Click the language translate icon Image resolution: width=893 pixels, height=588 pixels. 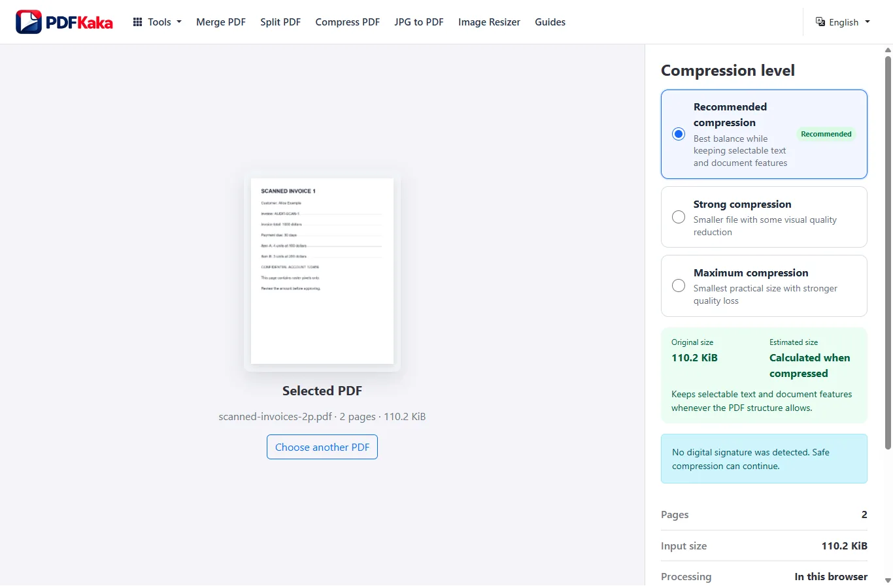pos(820,22)
